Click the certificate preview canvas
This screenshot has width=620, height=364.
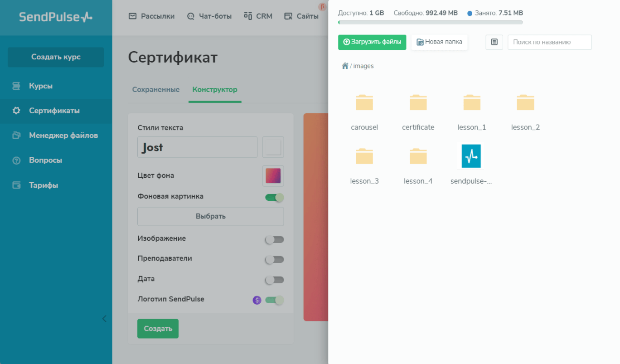coord(316,217)
